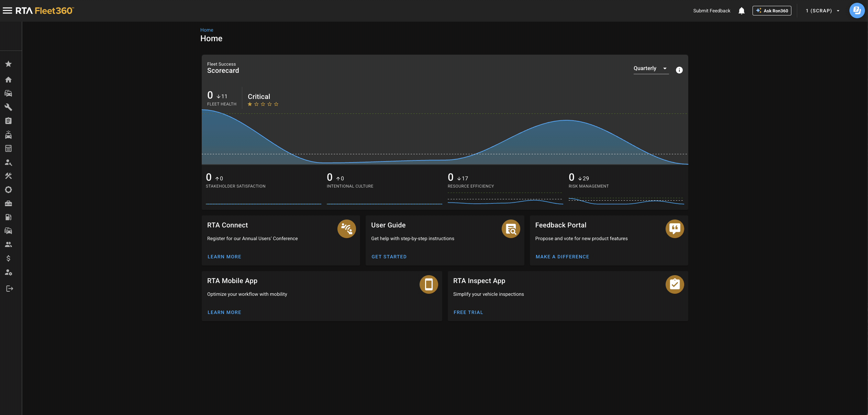Image resolution: width=868 pixels, height=415 pixels.
Task: Open the user settings gear sidebar icon
Action: pyautogui.click(x=9, y=272)
